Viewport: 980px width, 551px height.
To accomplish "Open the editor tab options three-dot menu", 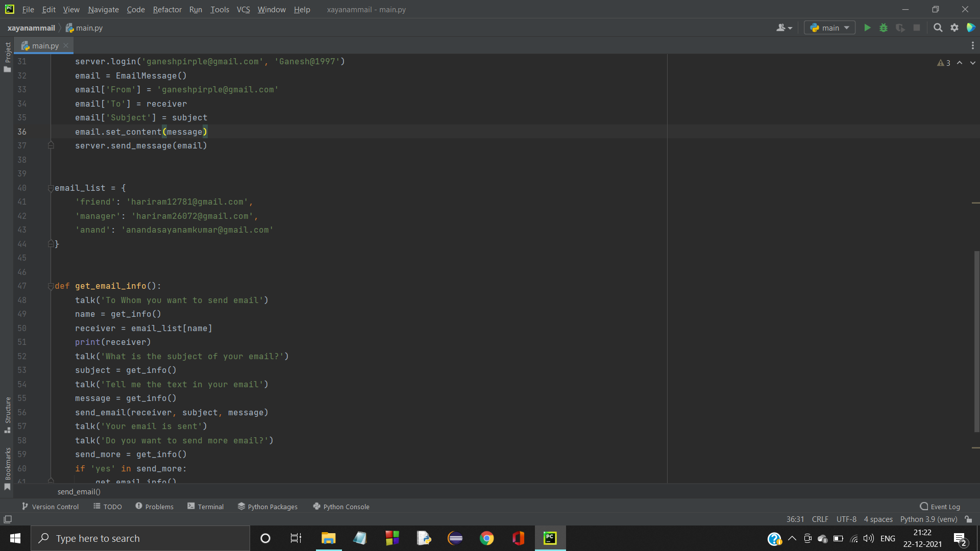I will 972,45.
